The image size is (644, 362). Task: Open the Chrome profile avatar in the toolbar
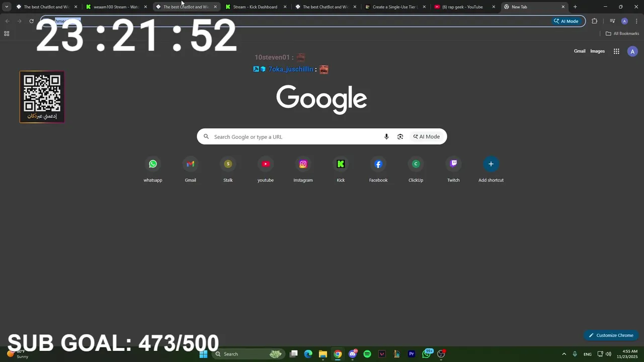click(x=624, y=21)
